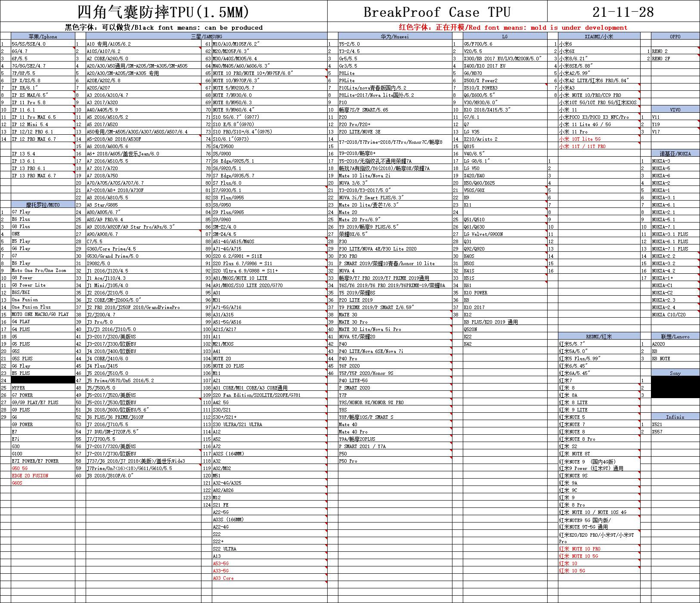This screenshot has height=603, width=700.
Task: Select red cell 小米 11T / 11T PRO
Action: click(x=599, y=146)
